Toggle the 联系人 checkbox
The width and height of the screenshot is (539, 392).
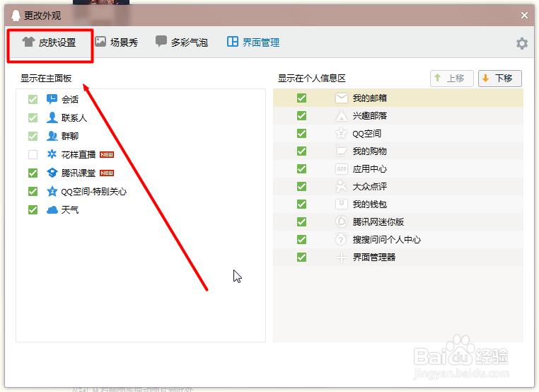click(x=33, y=118)
